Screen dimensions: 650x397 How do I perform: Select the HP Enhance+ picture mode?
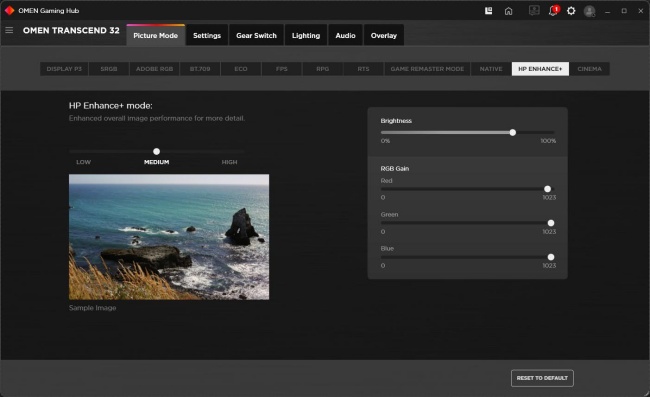click(540, 69)
